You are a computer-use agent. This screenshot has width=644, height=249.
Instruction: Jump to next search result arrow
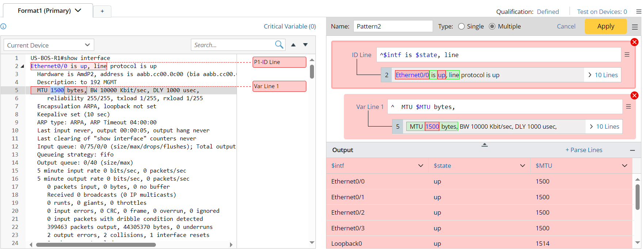[x=306, y=45]
